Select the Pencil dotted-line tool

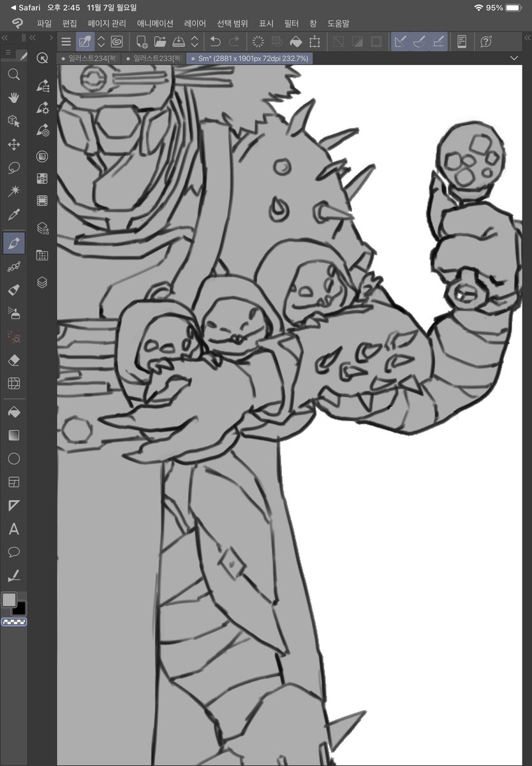[13, 267]
